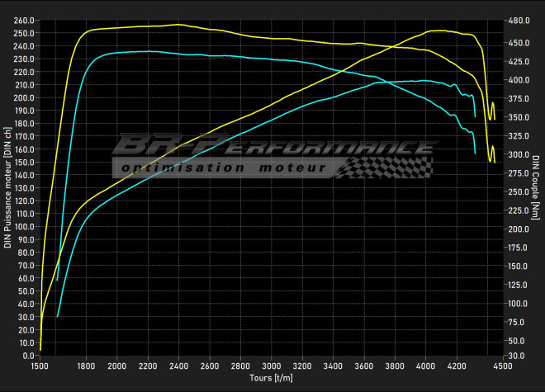Screen dimensions: 545x392
Task: Click the 150.0 label on left axis
Action: coord(24,162)
